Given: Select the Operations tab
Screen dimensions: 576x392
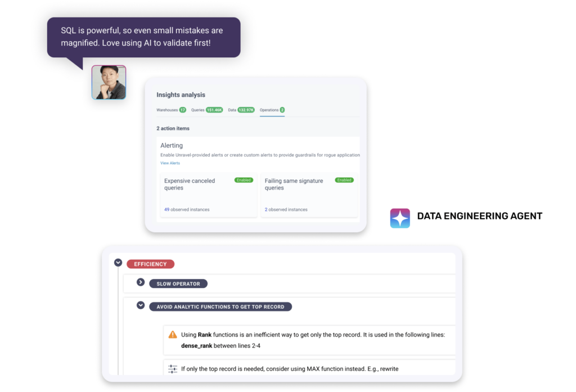Looking at the screenshot, I should (272, 110).
